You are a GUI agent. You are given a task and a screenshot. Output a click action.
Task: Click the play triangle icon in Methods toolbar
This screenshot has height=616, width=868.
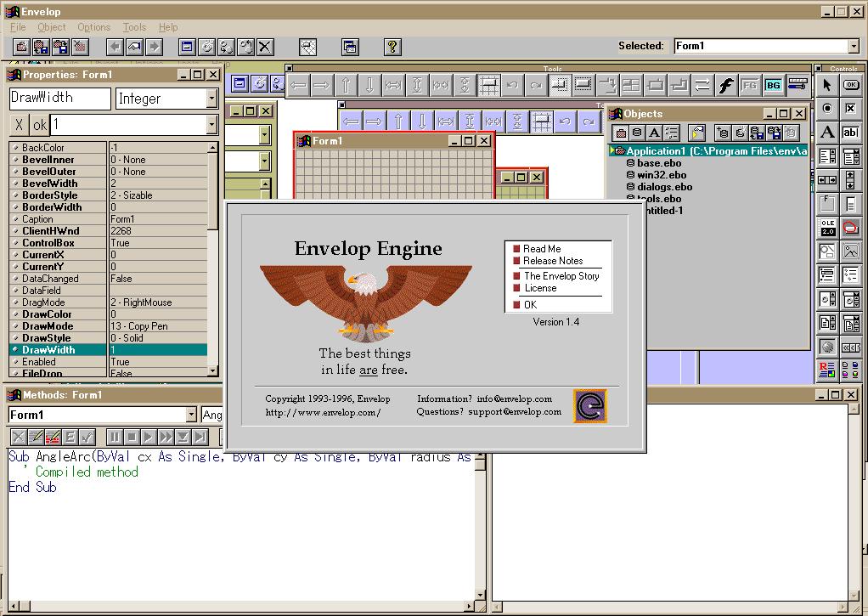(149, 438)
